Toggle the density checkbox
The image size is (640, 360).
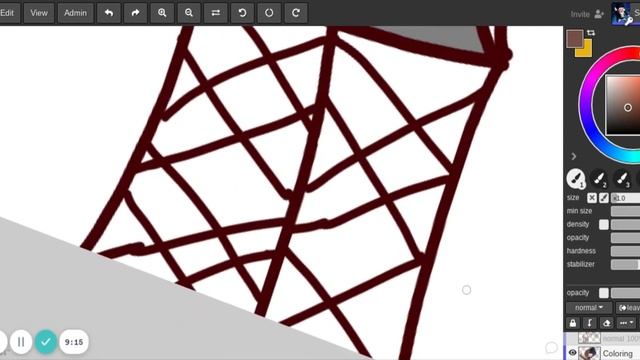pyautogui.click(x=604, y=224)
